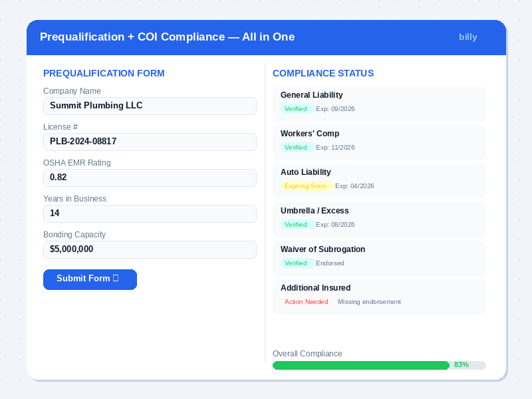This screenshot has height=399, width=532.
Task: Click the Additional Insured card
Action: (379, 296)
